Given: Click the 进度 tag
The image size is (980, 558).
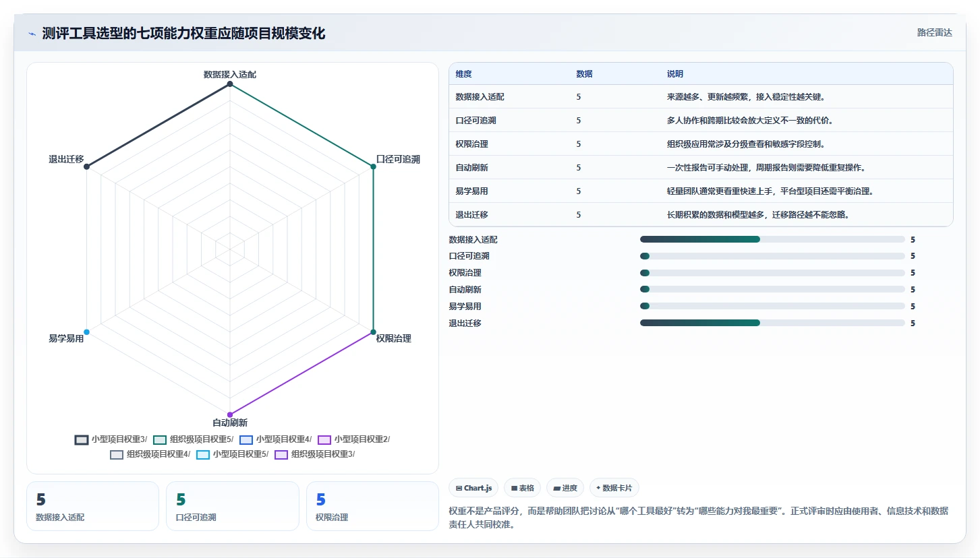Looking at the screenshot, I should pyautogui.click(x=565, y=488).
